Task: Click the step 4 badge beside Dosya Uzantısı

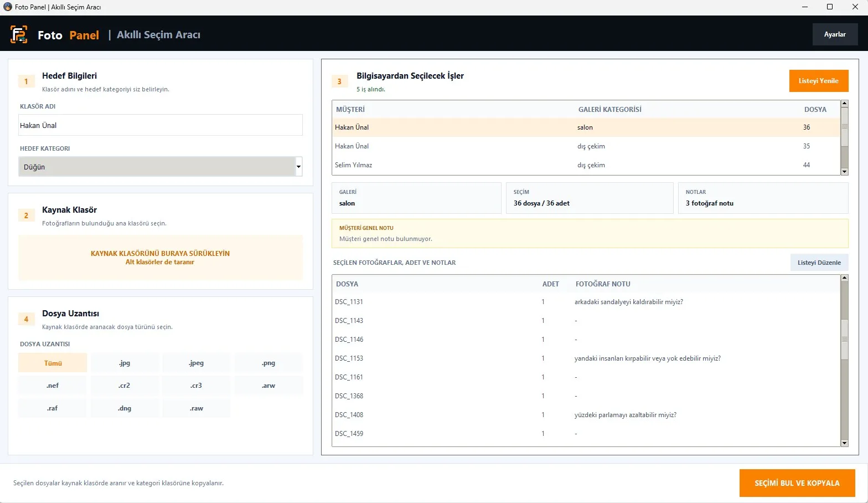Action: tap(26, 319)
